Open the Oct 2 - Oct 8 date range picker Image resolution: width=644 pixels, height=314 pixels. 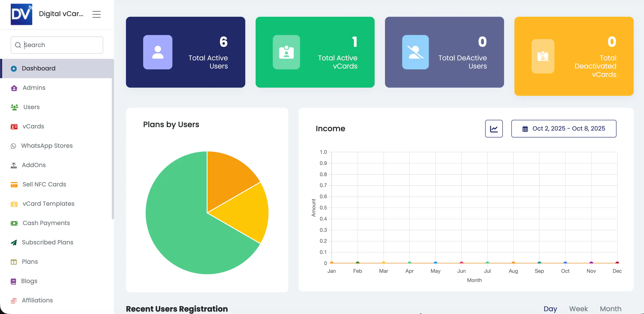[564, 129]
